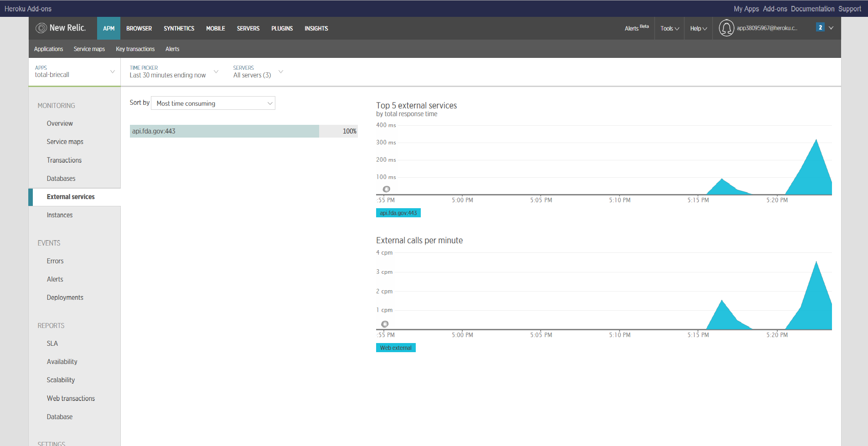Open the Time Picker dropdown

pyautogui.click(x=174, y=72)
